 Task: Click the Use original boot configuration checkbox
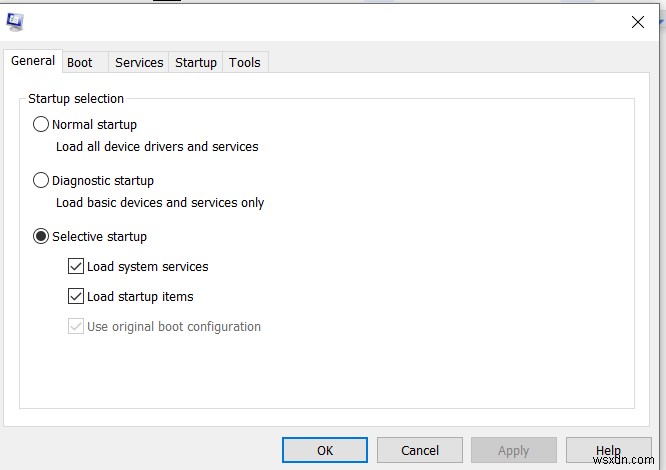point(76,326)
